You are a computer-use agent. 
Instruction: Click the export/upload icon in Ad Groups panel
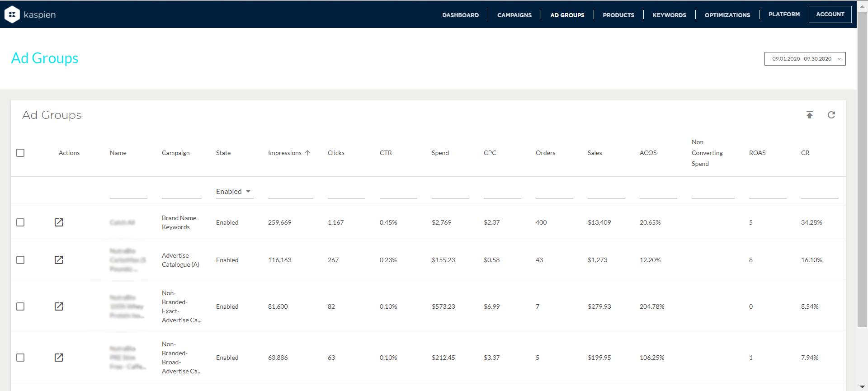[x=810, y=115]
